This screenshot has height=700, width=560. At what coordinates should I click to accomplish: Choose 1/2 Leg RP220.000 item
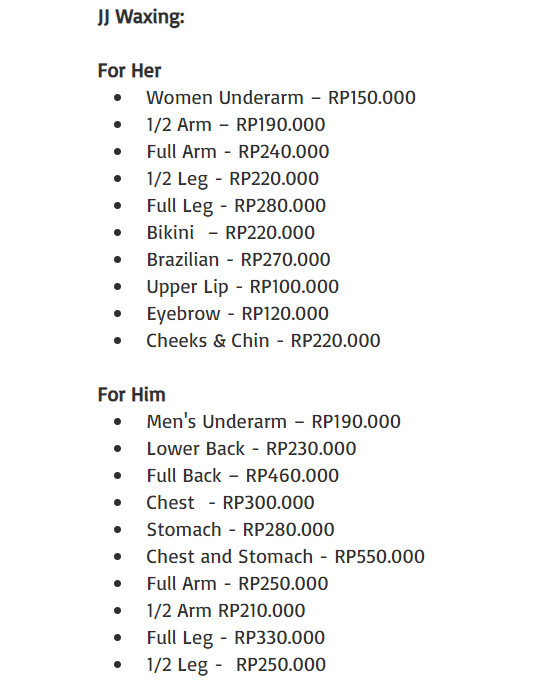click(x=233, y=179)
